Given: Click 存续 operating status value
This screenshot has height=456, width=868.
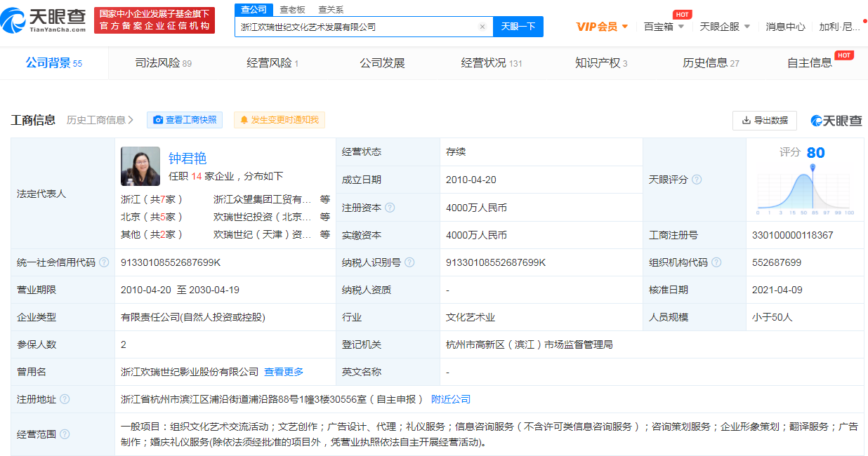Looking at the screenshot, I should (456, 152).
